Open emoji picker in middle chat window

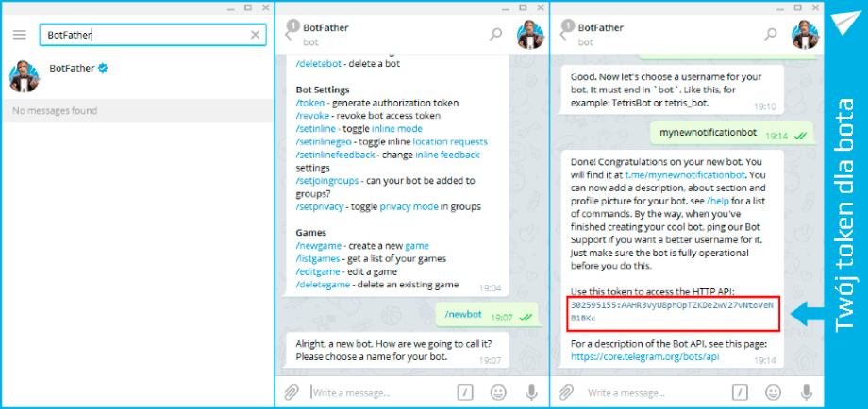tap(498, 393)
